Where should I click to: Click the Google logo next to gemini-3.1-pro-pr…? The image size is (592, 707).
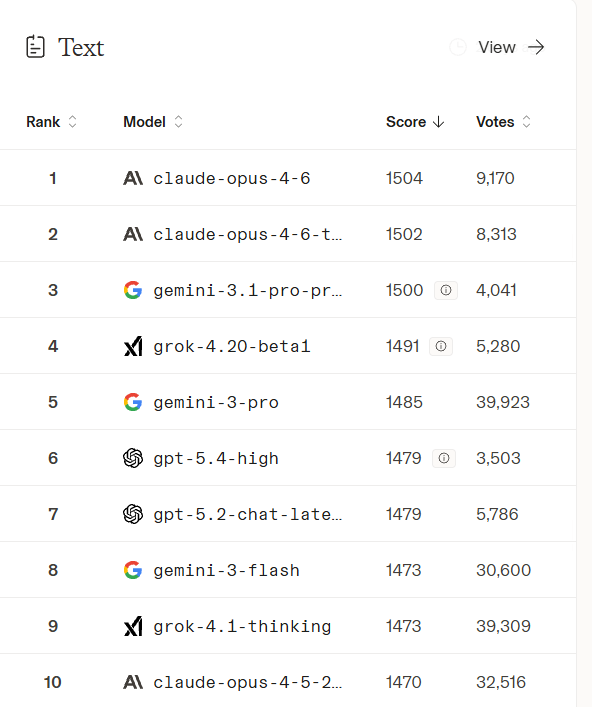[133, 290]
